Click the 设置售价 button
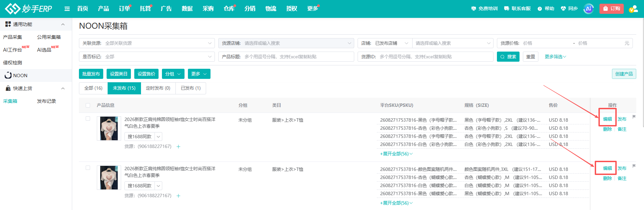The image size is (644, 210). 146,74
